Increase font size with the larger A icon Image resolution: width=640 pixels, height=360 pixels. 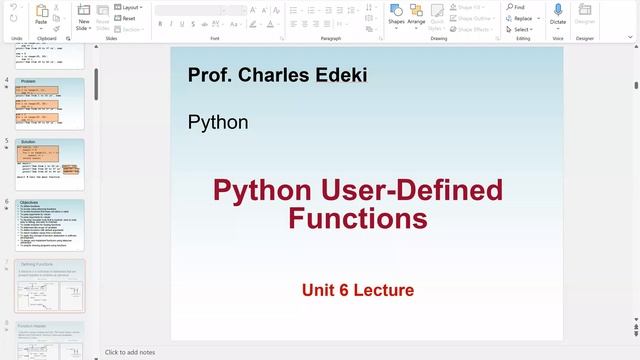coord(253,11)
